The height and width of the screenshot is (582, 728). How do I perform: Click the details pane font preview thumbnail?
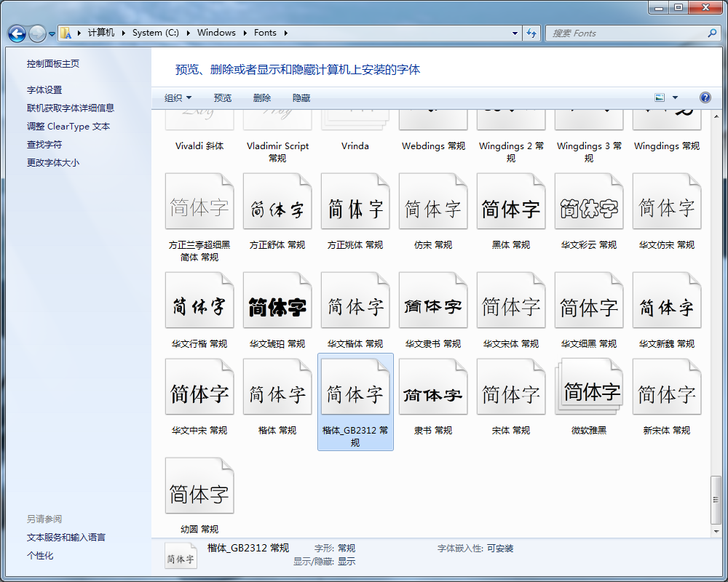pos(181,556)
